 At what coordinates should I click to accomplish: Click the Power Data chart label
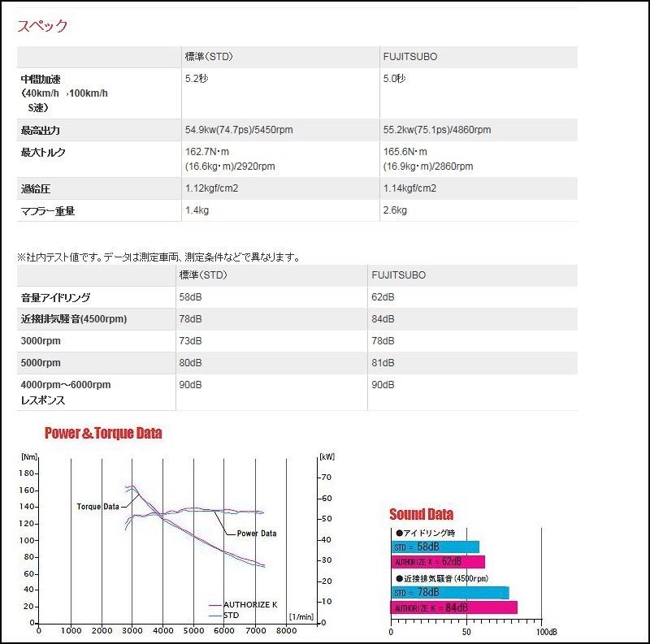[257, 534]
